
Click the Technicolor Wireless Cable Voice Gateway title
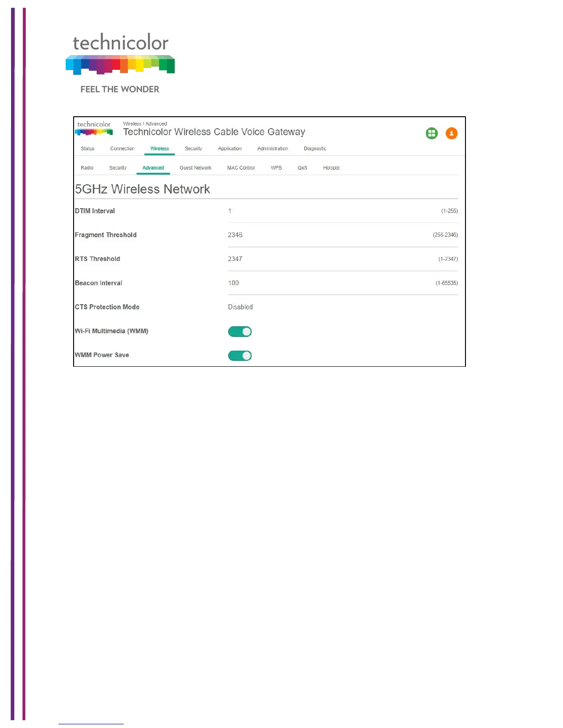click(x=214, y=132)
